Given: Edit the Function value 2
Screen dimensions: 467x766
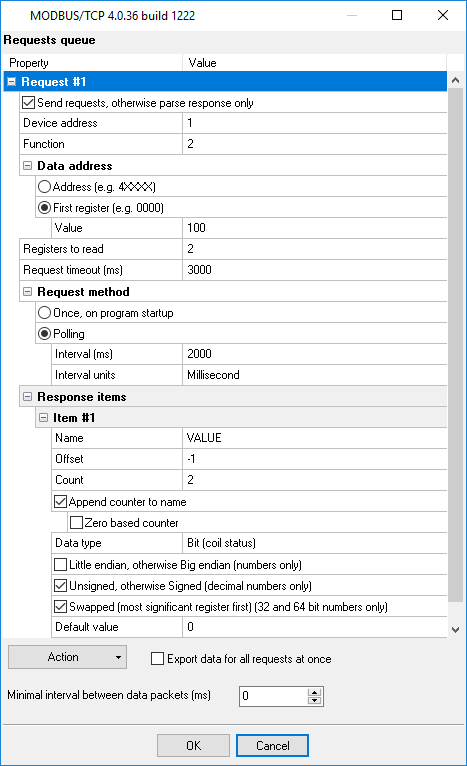Looking at the screenshot, I should tap(315, 144).
